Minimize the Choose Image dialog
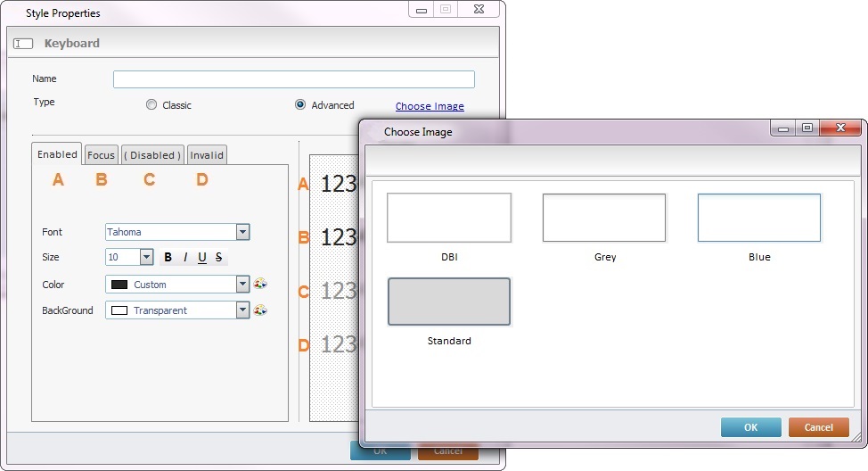868x471 pixels. pos(783,128)
